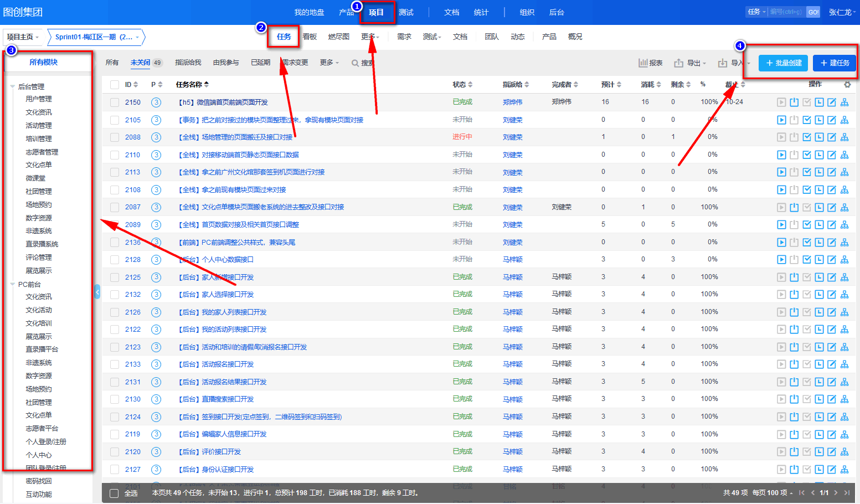Click the subtask tree icon for task 2132
The image size is (860, 504).
point(844,295)
